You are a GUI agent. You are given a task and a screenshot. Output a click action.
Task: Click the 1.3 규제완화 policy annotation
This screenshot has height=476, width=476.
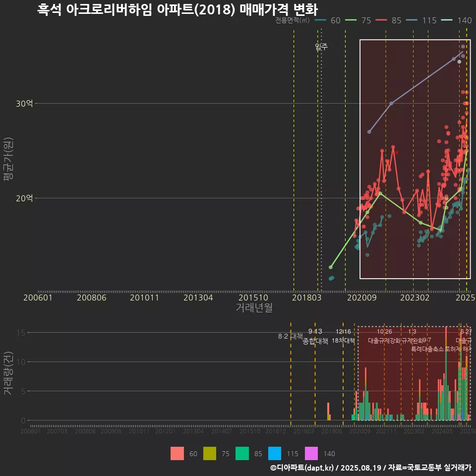[412, 336]
